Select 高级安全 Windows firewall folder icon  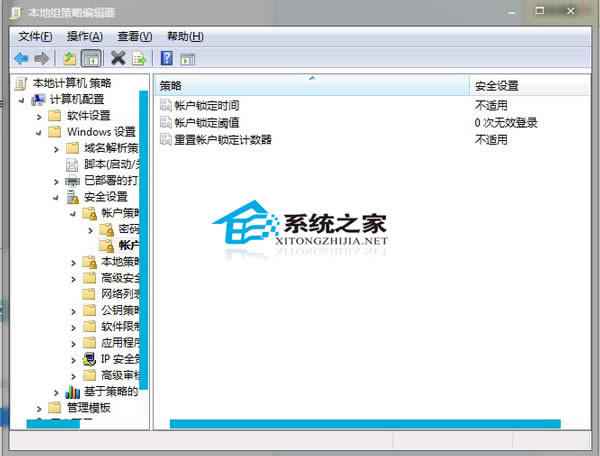coord(90,278)
